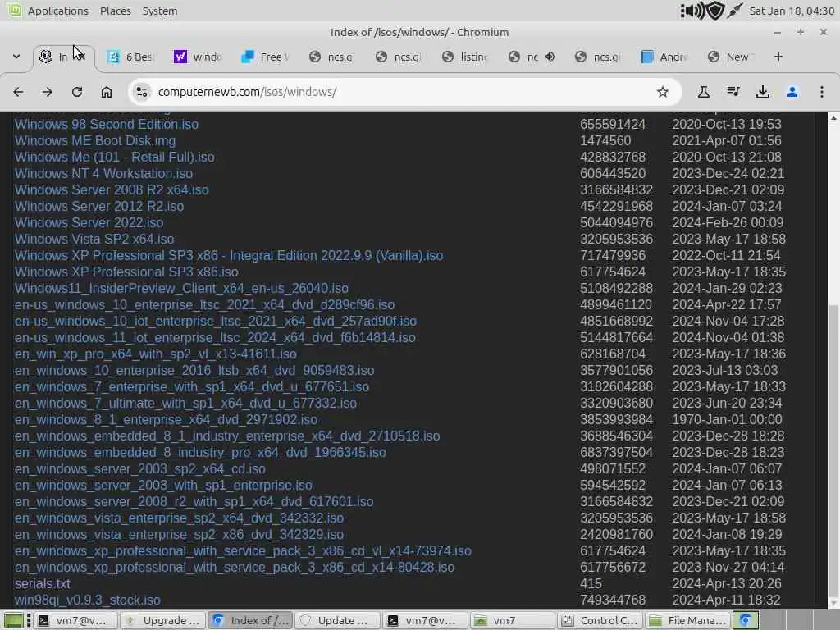This screenshot has width=840, height=630.
Task: Go back to the previous page
Action: 18,92
